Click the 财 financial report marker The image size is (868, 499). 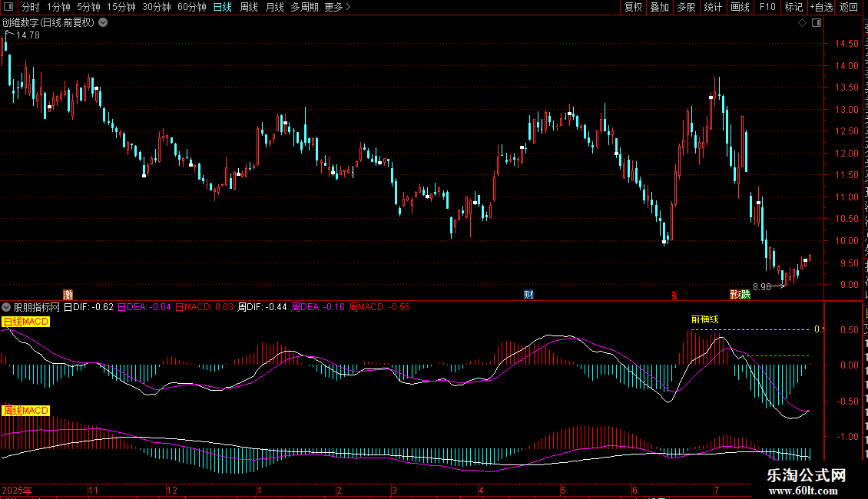pyautogui.click(x=528, y=295)
